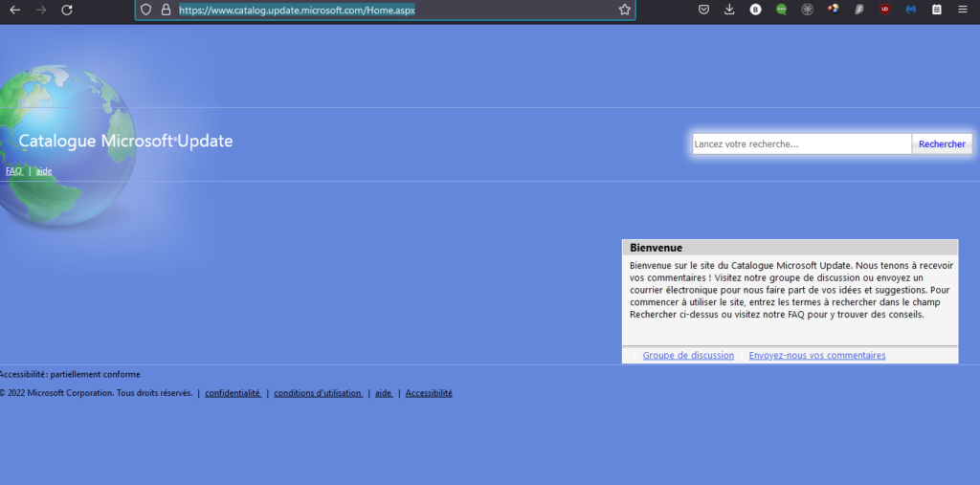Click the globe image
980x485 pixels.
tap(66, 145)
